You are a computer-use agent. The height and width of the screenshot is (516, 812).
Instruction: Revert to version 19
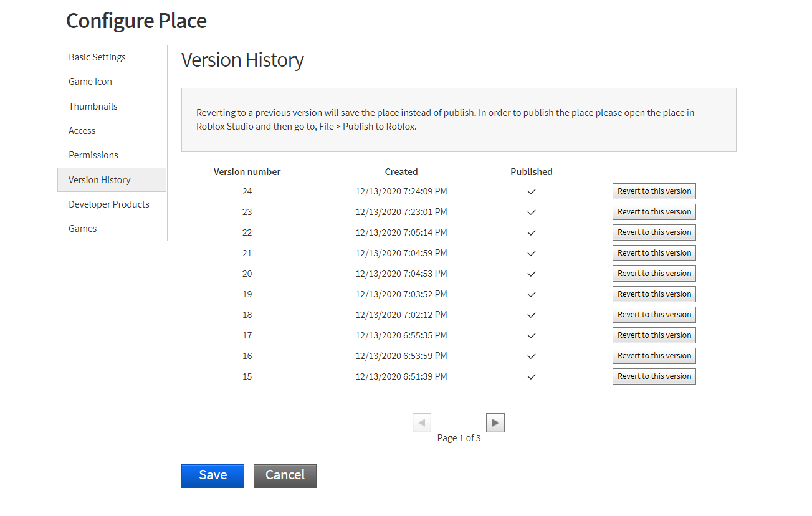(654, 294)
